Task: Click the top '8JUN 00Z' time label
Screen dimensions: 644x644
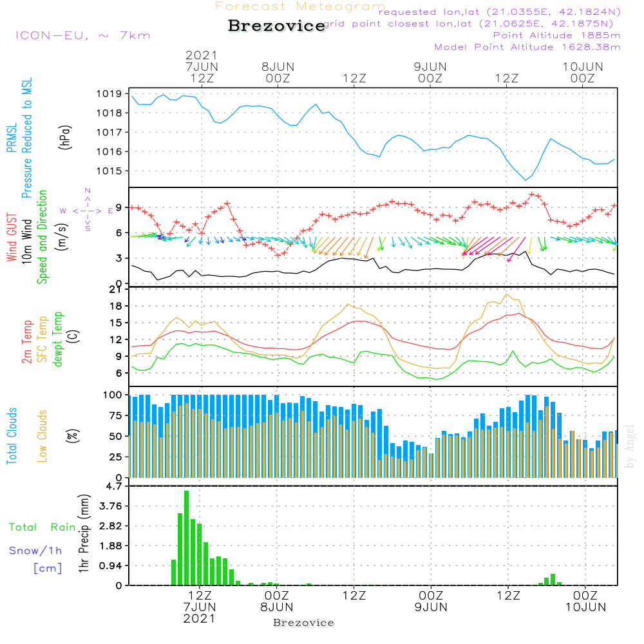Action: point(278,73)
